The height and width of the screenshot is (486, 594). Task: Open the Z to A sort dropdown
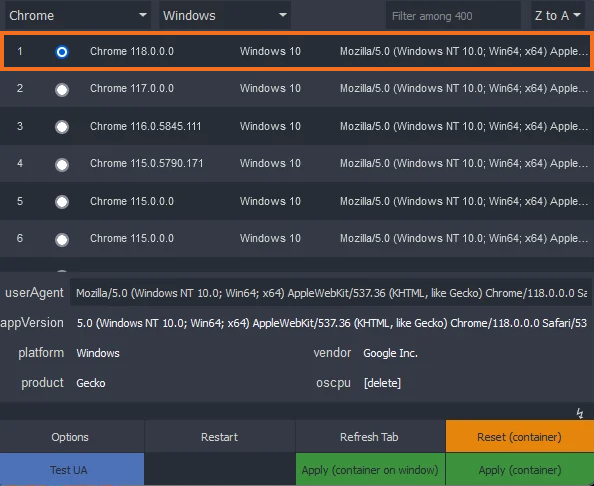(558, 16)
